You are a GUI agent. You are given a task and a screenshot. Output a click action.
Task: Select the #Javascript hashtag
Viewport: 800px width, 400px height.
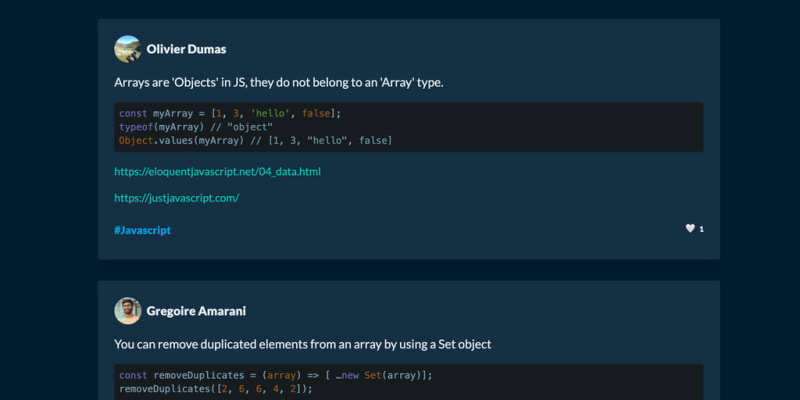click(142, 230)
